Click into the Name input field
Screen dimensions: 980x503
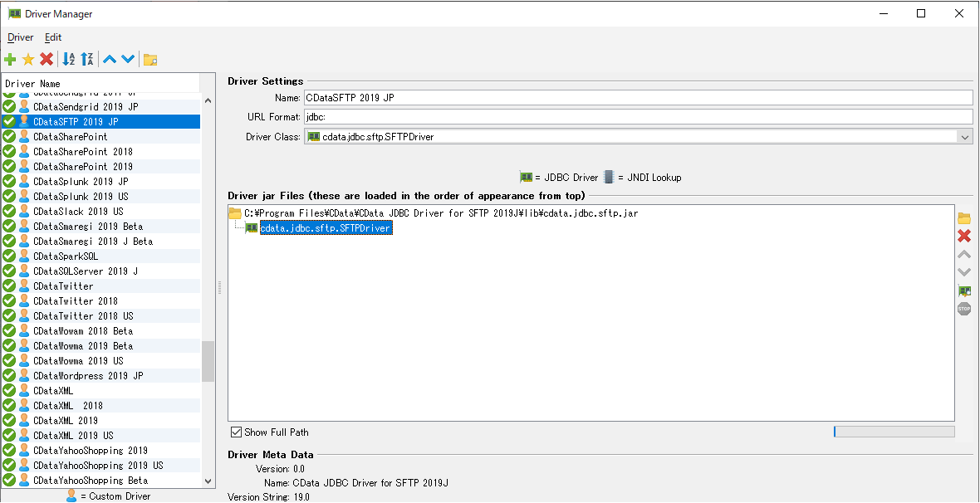point(638,97)
